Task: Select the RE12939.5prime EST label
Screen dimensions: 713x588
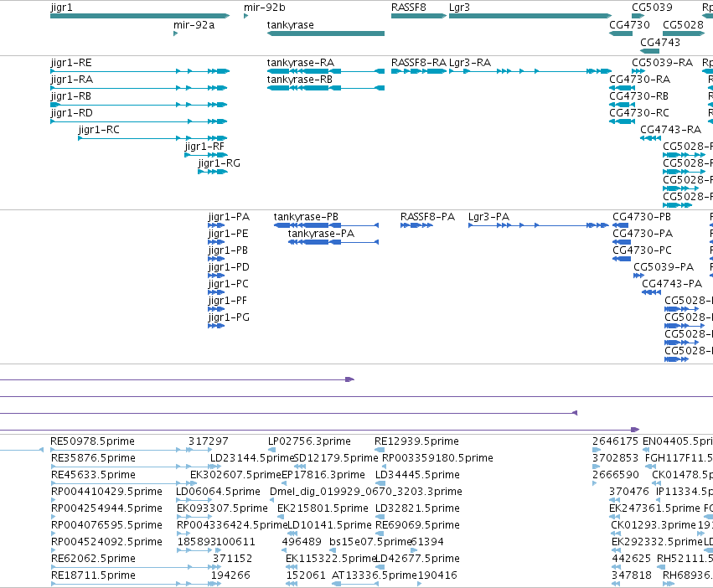Action: tap(416, 441)
